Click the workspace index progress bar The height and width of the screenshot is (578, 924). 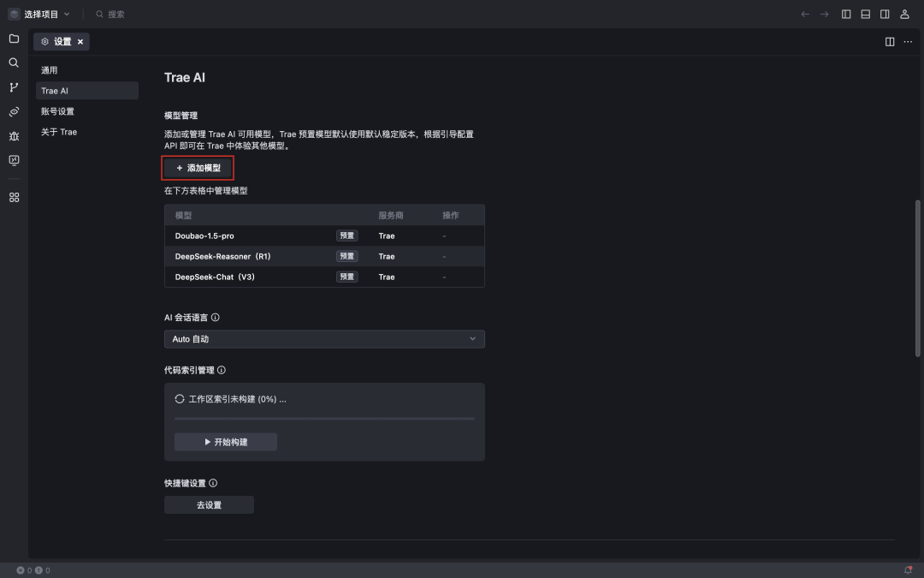tap(324, 419)
